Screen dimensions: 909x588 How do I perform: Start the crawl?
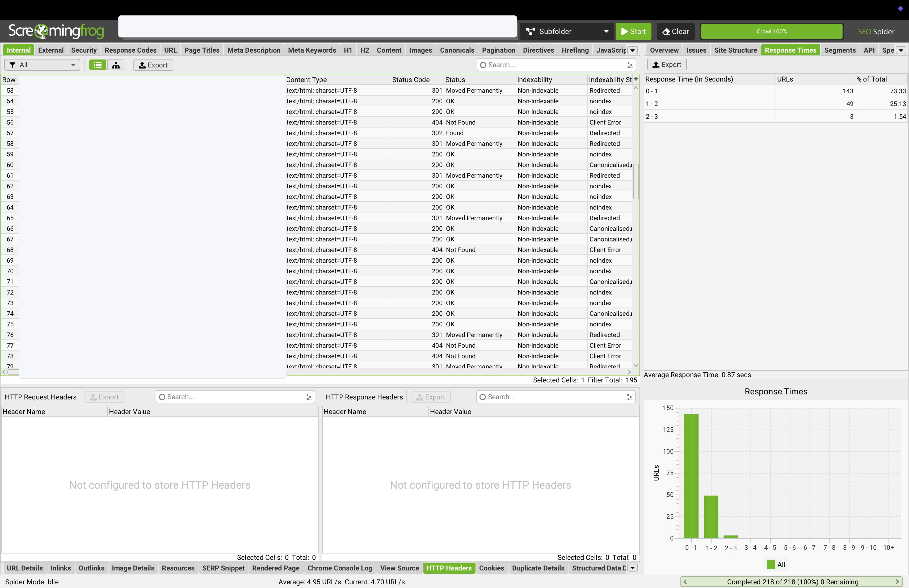633,31
